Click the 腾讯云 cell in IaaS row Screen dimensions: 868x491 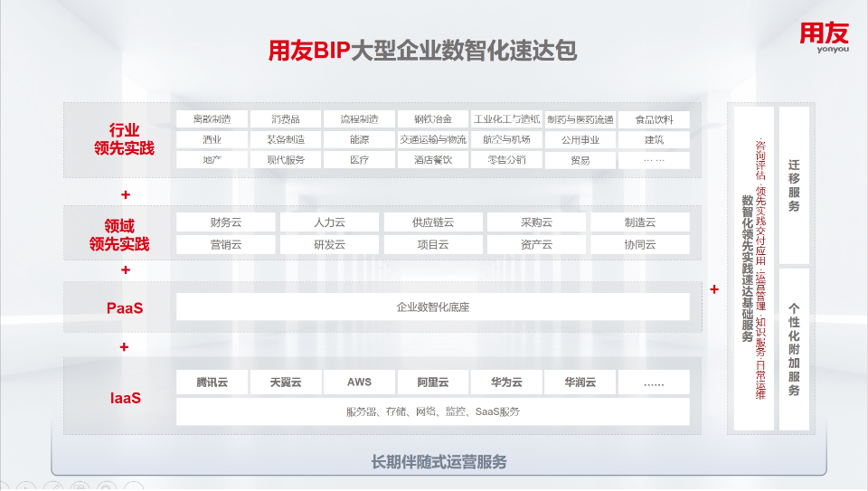pyautogui.click(x=212, y=382)
